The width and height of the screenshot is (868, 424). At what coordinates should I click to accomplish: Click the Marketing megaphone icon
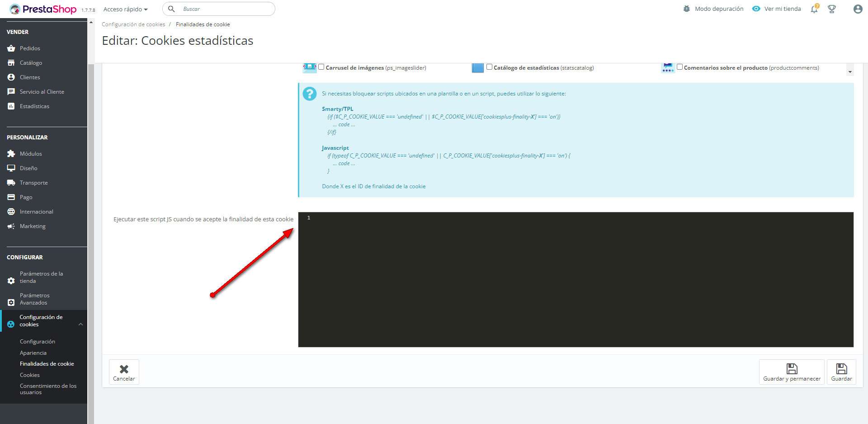(11, 226)
